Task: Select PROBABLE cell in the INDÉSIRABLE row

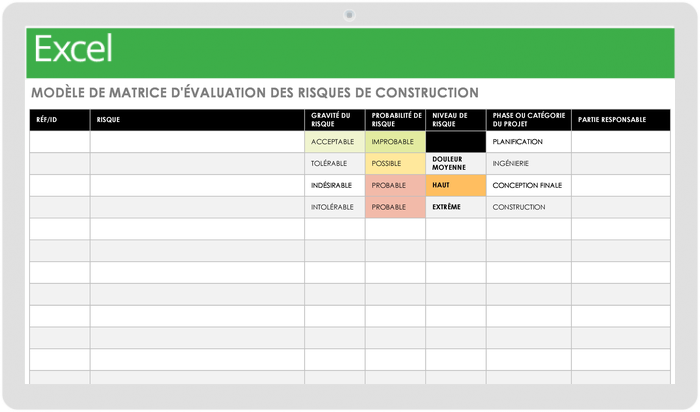Action: [x=396, y=185]
